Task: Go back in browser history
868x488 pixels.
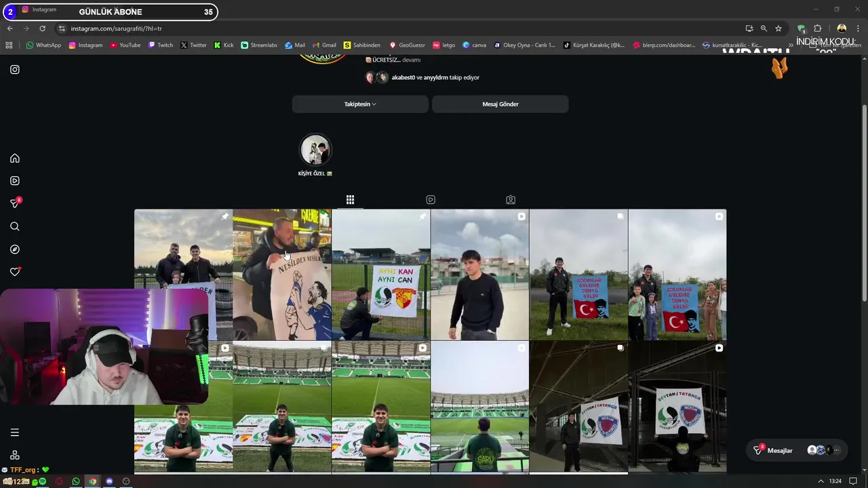Action: [x=9, y=28]
